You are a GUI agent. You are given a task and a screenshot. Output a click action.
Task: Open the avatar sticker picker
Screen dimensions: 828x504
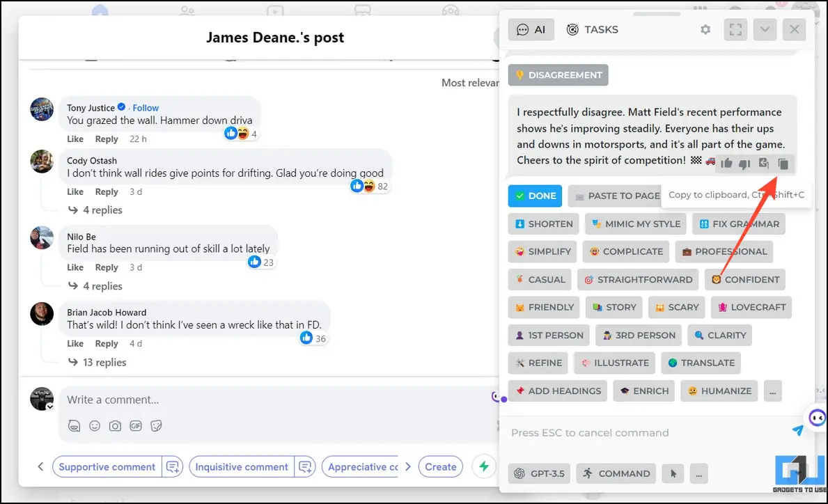[x=74, y=426]
